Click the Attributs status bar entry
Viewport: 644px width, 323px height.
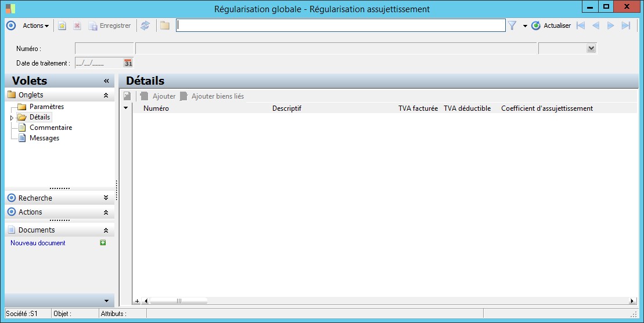pyautogui.click(x=114, y=314)
